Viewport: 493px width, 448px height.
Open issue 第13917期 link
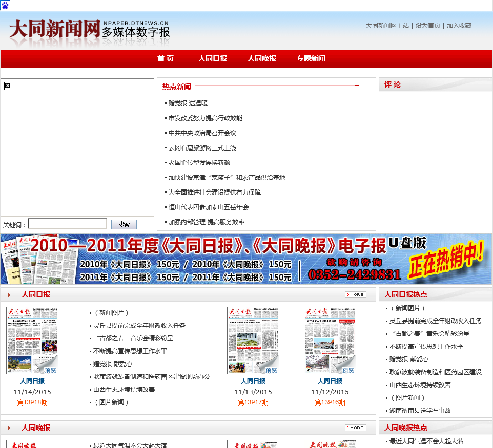[253, 402]
